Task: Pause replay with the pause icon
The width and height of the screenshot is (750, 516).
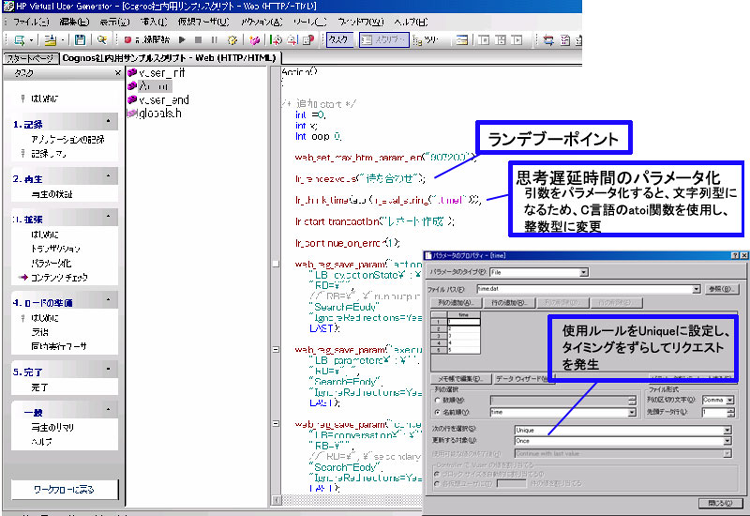Action: pos(214,40)
